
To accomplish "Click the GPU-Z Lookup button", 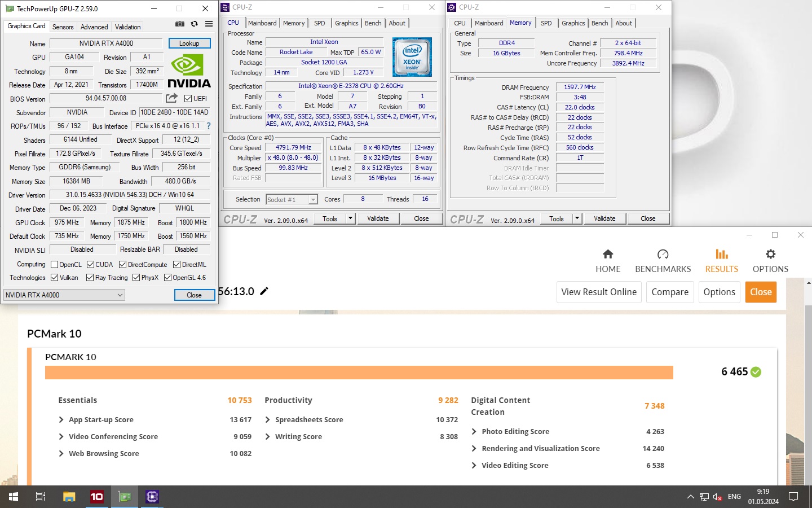I will coord(189,43).
